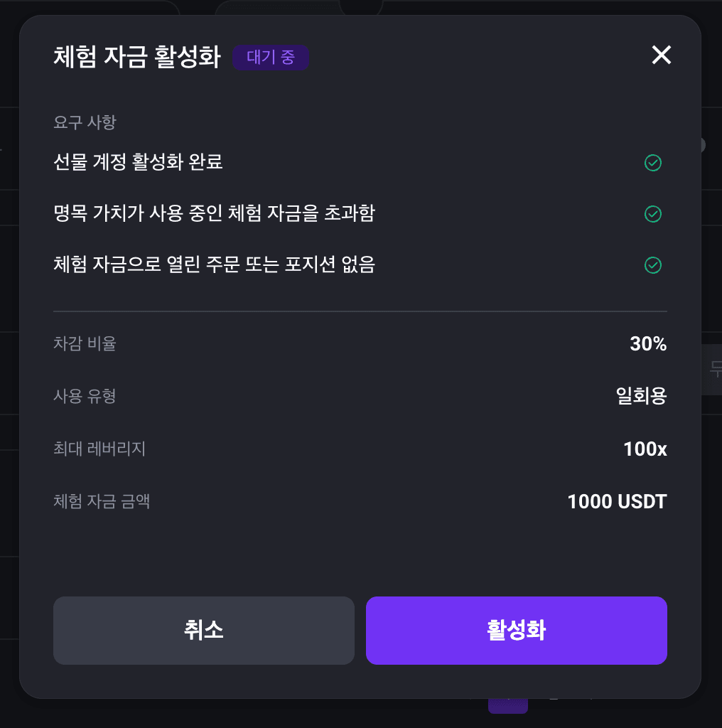
Task: Click the green check beside 포지션 없음 requirement
Action: 653,264
